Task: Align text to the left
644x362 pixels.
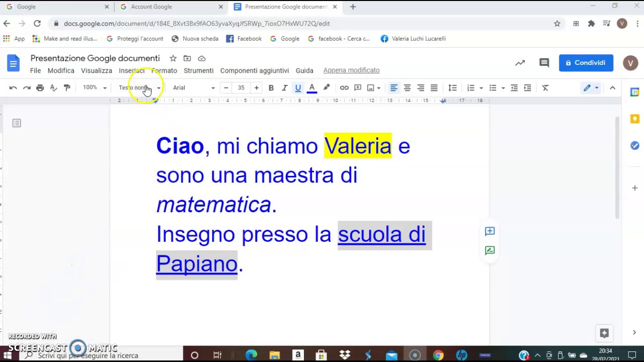Action: (x=394, y=88)
